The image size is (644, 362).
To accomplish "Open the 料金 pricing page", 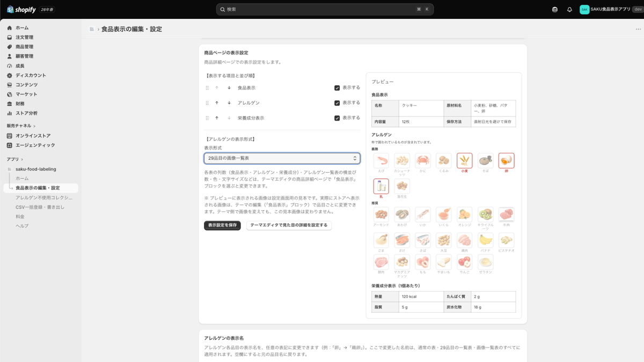I will tap(20, 217).
